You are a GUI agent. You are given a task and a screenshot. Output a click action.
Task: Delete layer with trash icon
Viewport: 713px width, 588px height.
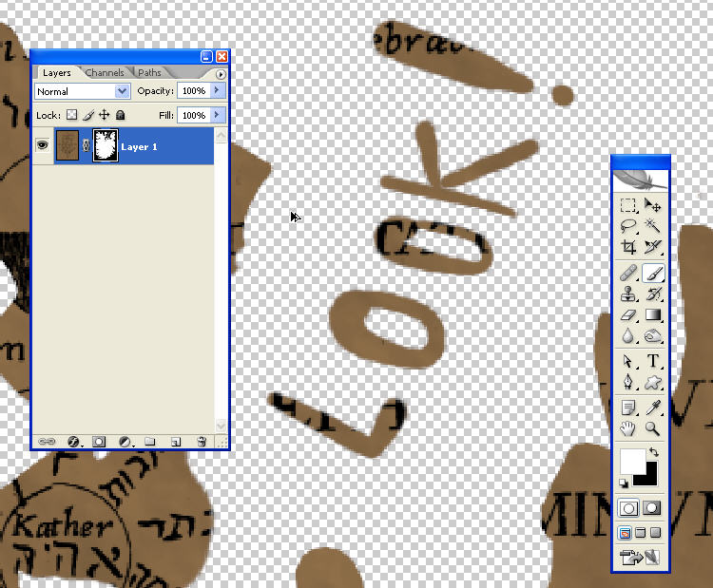[x=202, y=441]
